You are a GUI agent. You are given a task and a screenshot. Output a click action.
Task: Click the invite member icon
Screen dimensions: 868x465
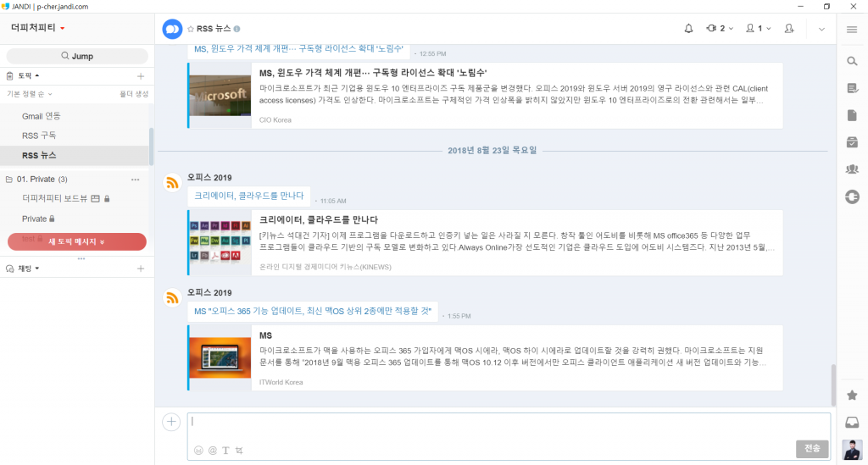(x=789, y=29)
